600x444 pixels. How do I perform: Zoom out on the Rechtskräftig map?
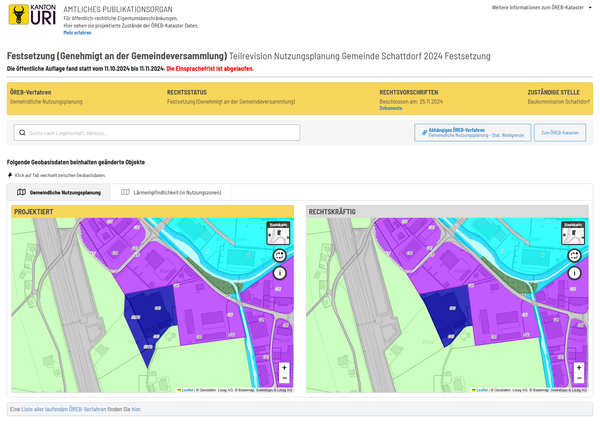point(579,378)
